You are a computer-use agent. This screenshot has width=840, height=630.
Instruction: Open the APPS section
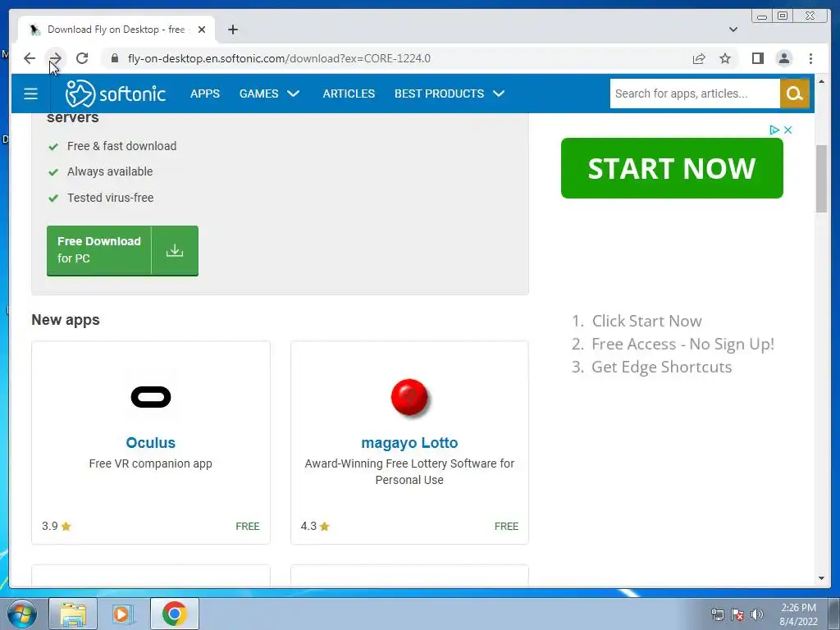coord(205,94)
